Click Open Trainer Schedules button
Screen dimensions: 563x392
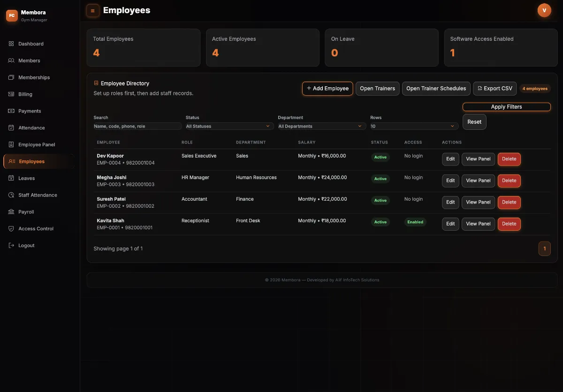point(436,88)
